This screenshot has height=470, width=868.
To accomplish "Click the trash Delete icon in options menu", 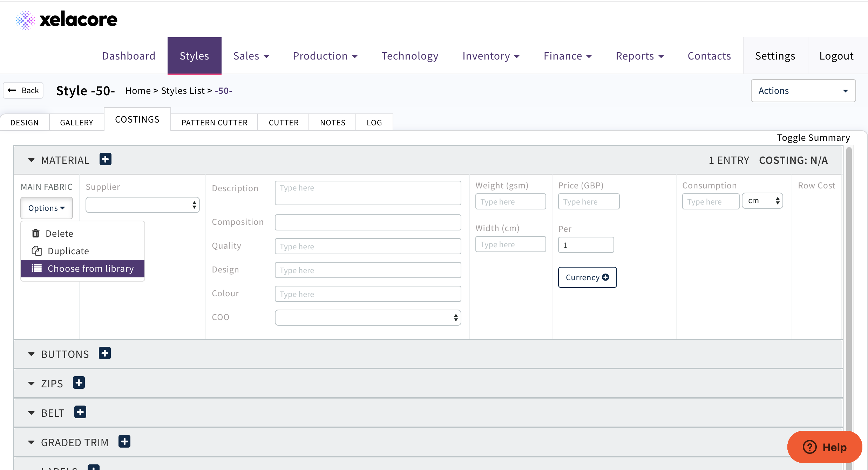I will click(36, 233).
